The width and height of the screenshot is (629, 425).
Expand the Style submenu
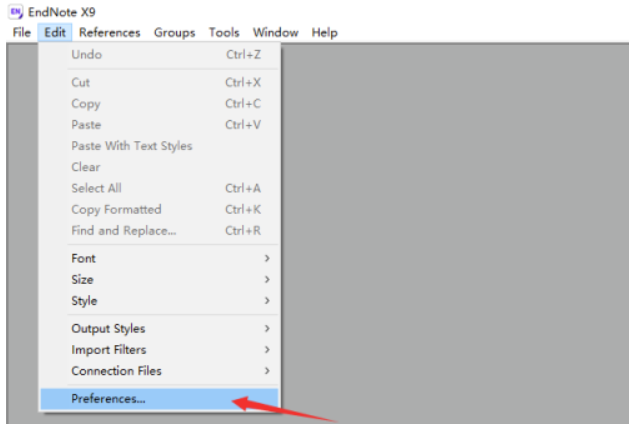[x=159, y=301]
